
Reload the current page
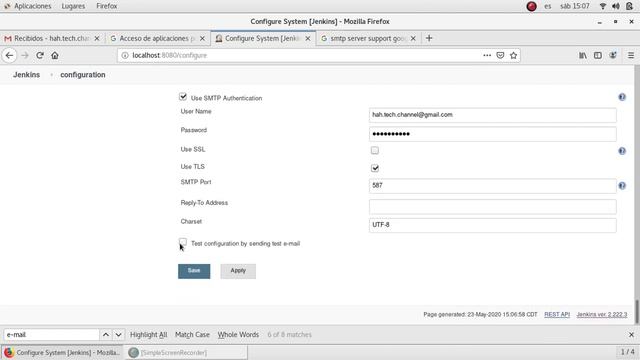point(40,56)
